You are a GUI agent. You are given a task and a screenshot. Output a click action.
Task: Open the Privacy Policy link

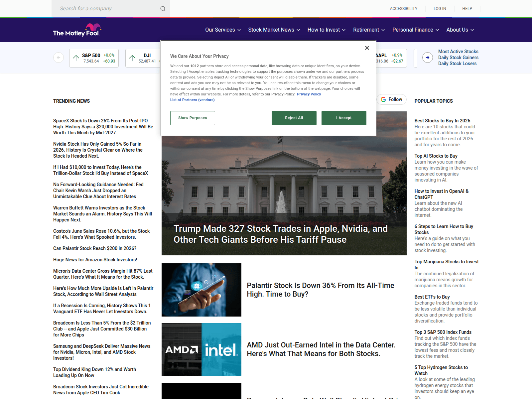pos(309,94)
